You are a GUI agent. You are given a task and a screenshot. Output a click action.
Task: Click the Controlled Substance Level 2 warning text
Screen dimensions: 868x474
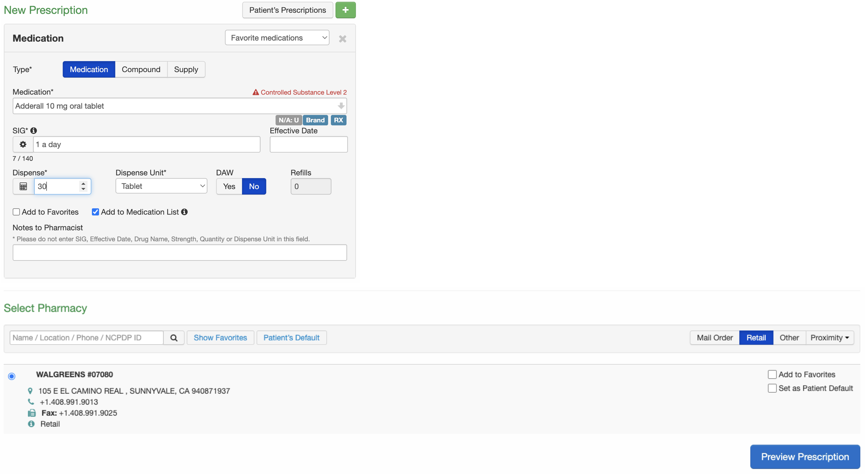coord(304,92)
